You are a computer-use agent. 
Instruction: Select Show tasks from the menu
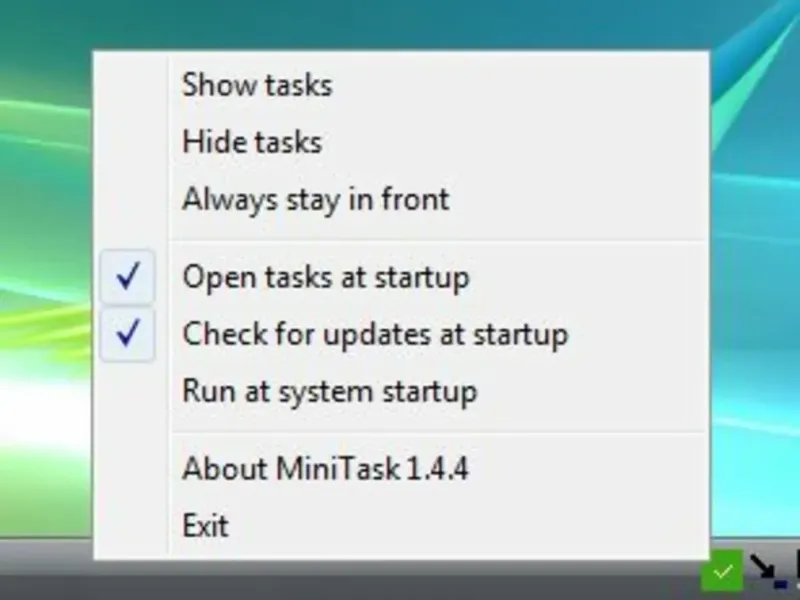[257, 85]
